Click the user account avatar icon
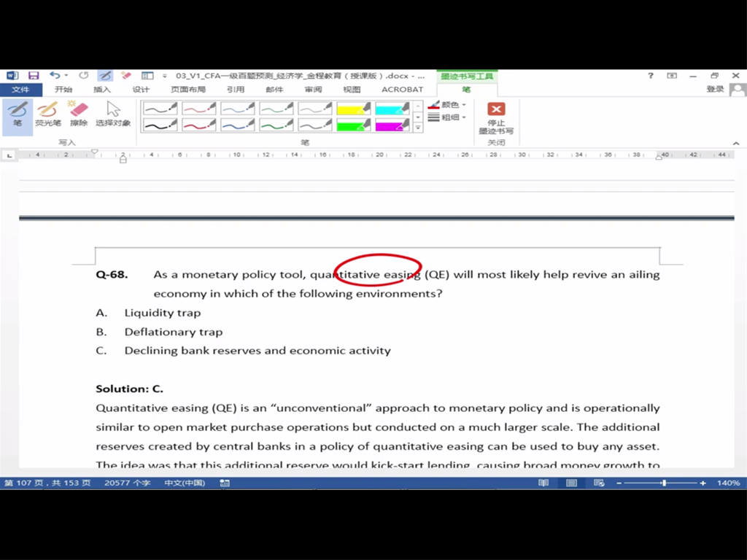 tap(738, 90)
